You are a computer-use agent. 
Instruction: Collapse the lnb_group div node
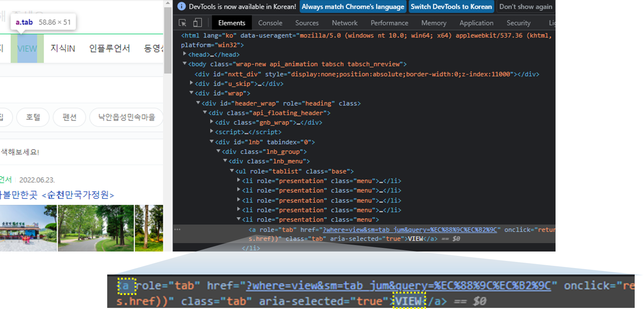[218, 151]
